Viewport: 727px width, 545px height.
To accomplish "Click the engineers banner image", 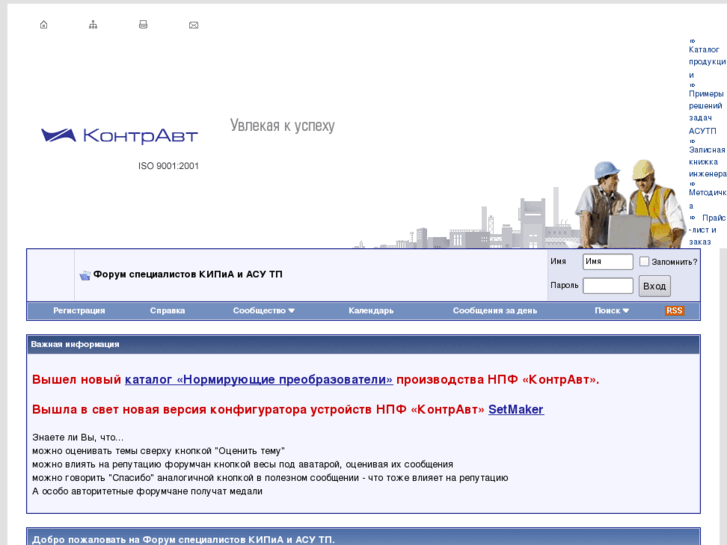I will point(631,204).
